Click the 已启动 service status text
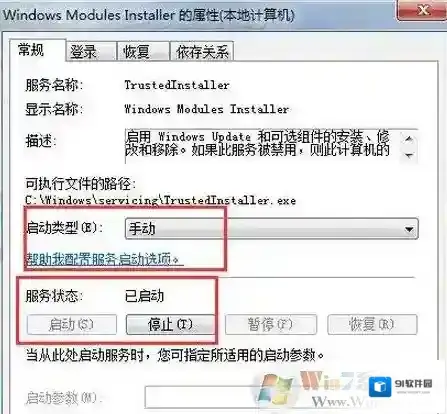Screen dimensions: 447x414 pos(144,296)
